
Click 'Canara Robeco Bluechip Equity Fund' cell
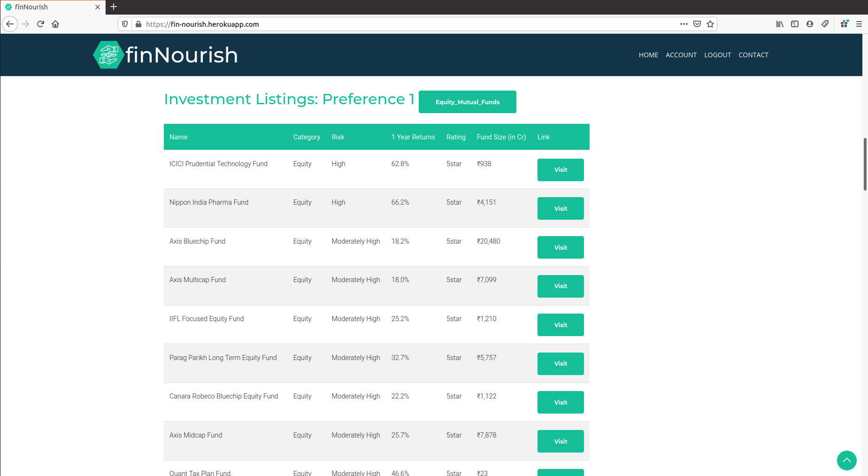pyautogui.click(x=223, y=396)
